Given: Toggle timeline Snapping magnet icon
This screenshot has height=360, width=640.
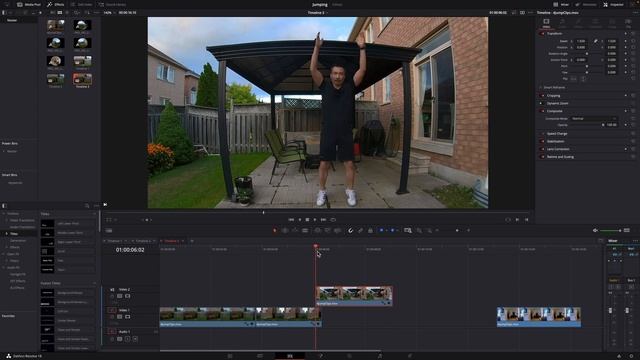Looking at the screenshot, I should click(350, 231).
